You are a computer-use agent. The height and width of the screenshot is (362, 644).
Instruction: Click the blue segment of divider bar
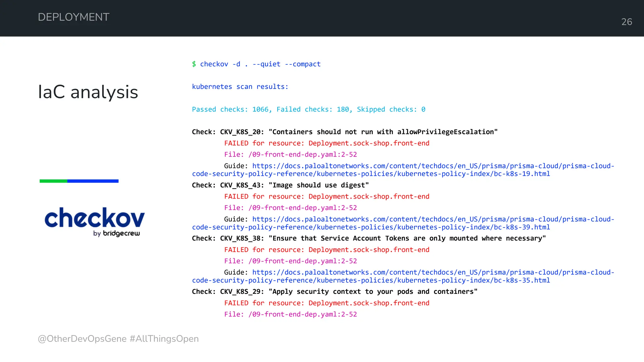pos(93,181)
